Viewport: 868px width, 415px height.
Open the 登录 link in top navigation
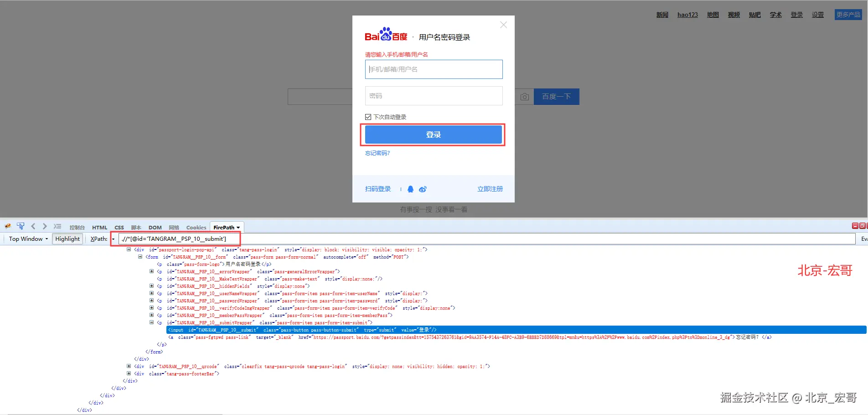[796, 15]
